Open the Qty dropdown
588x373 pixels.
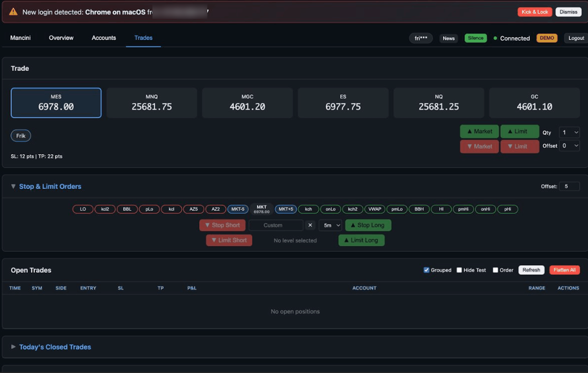point(569,132)
